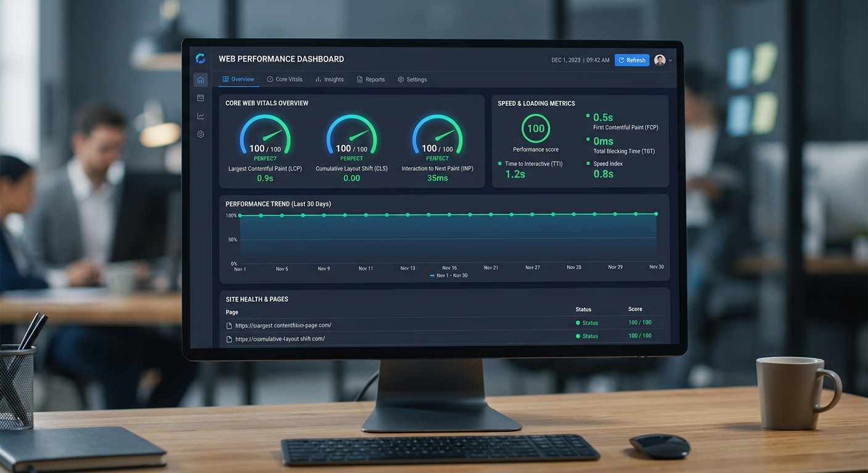868x473 pixels.
Task: Click the DEC 1, 2023 date text
Action: click(566, 60)
